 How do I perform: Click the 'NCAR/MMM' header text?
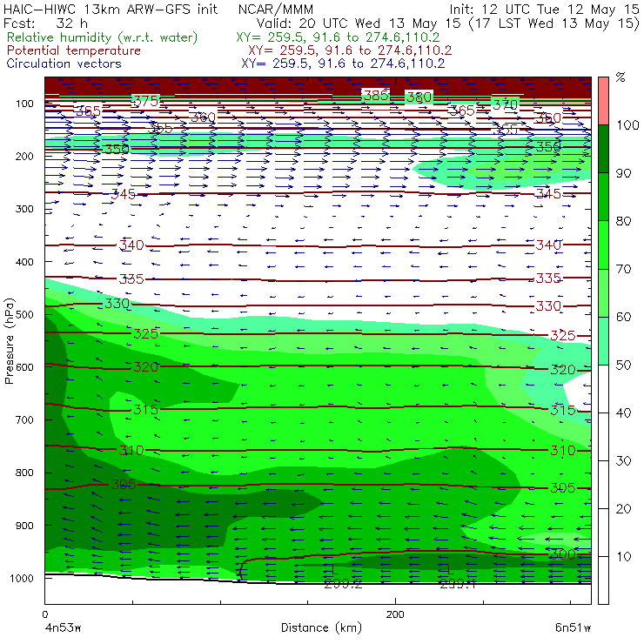click(x=276, y=9)
